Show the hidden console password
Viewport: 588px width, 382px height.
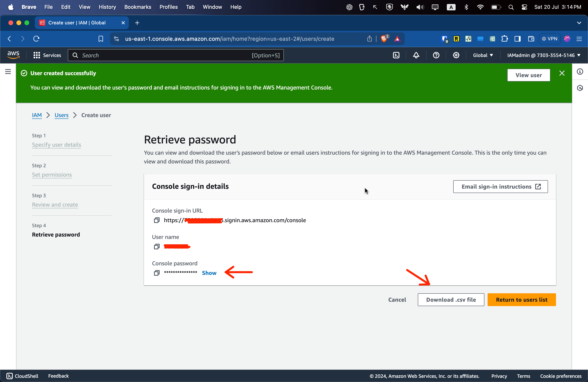click(x=209, y=273)
